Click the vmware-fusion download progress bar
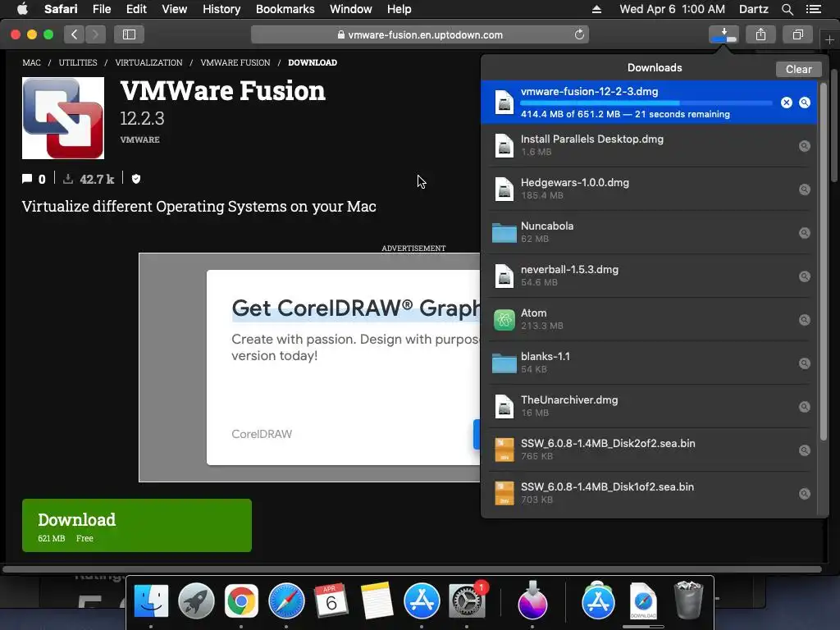The height and width of the screenshot is (630, 840). (646, 103)
